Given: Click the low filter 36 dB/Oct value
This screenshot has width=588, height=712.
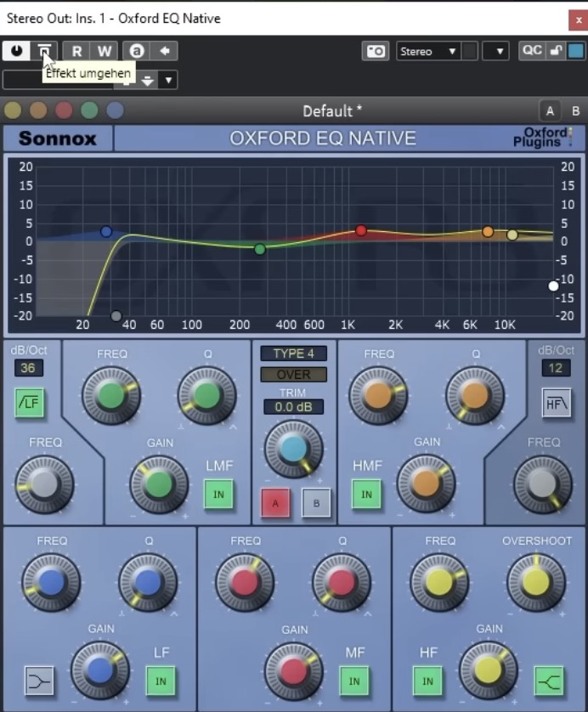Looking at the screenshot, I should 28,368.
